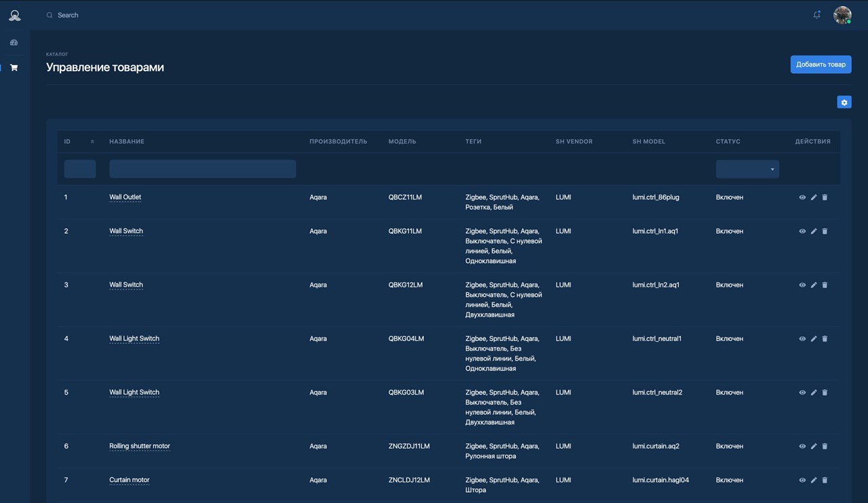The height and width of the screenshot is (503, 868).
Task: Click the Производитель column header
Action: (x=338, y=142)
